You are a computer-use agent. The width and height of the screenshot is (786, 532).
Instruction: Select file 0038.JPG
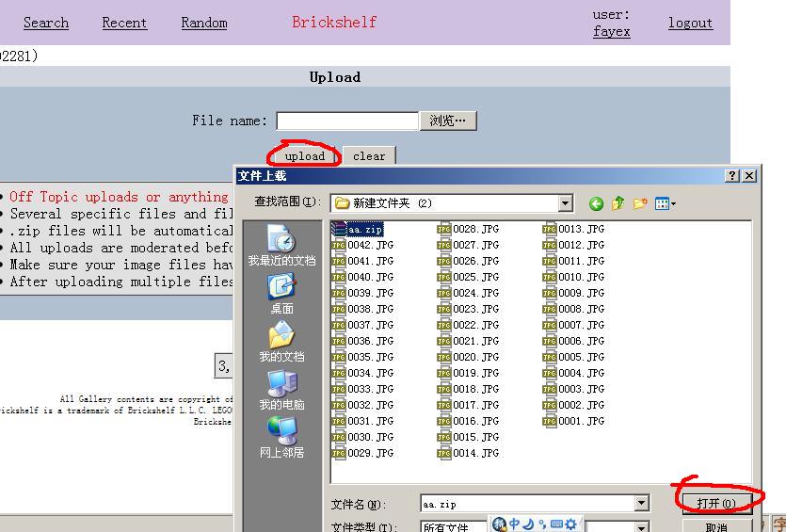pos(363,310)
